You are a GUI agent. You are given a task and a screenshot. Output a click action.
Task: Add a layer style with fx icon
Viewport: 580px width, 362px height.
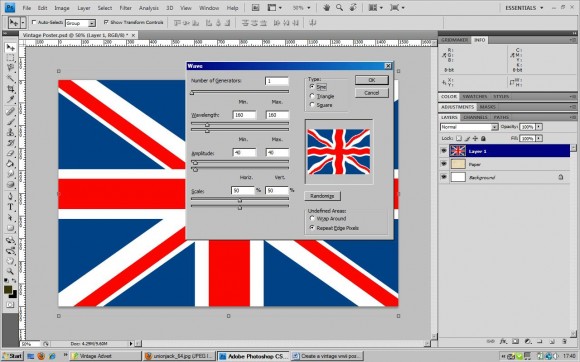click(x=503, y=341)
